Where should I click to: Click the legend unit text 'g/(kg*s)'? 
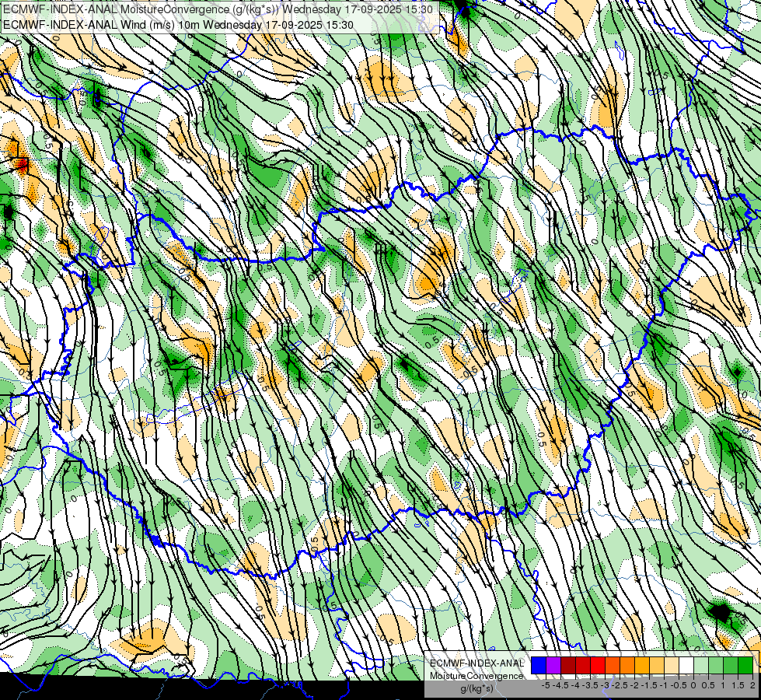coord(476,688)
